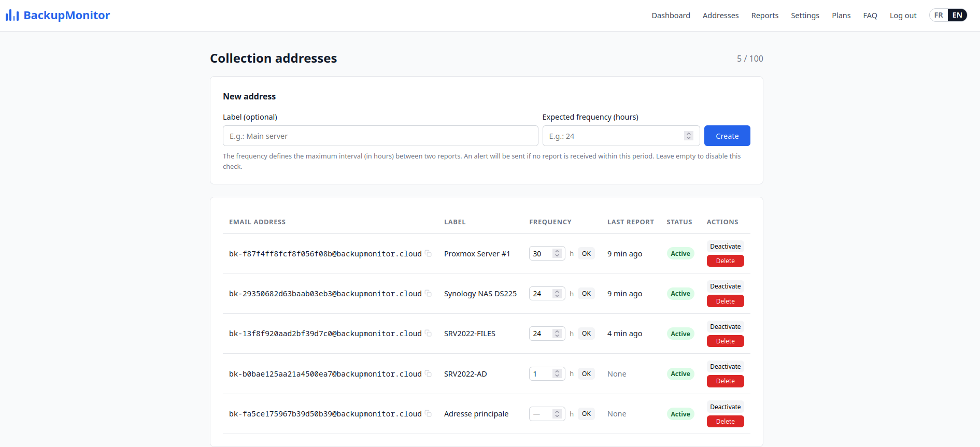Switch language to EN

click(x=957, y=15)
